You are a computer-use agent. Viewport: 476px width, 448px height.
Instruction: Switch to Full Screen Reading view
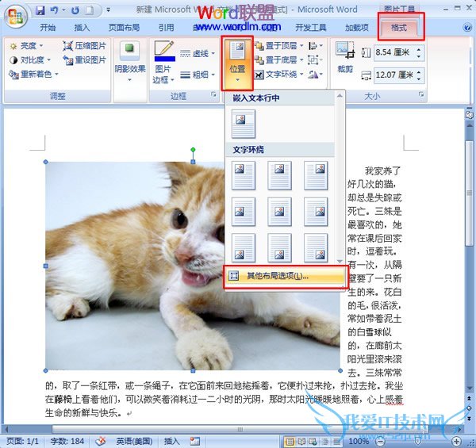[301, 442]
